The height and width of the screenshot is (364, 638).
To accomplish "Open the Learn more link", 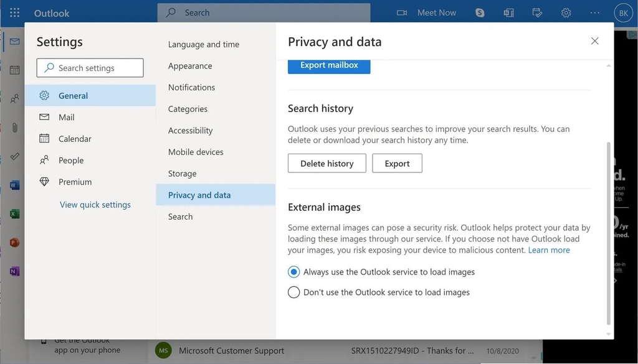I will [549, 250].
